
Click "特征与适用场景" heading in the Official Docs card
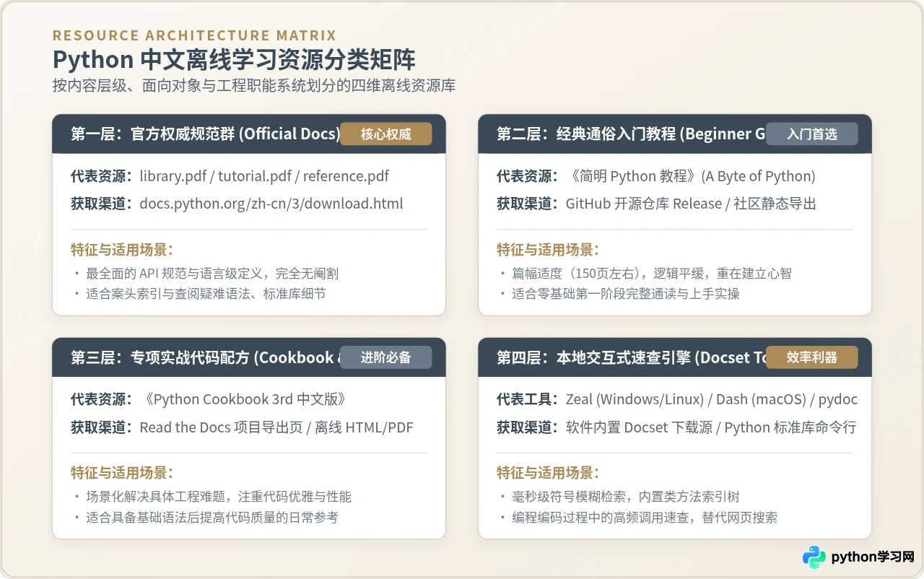tap(122, 250)
